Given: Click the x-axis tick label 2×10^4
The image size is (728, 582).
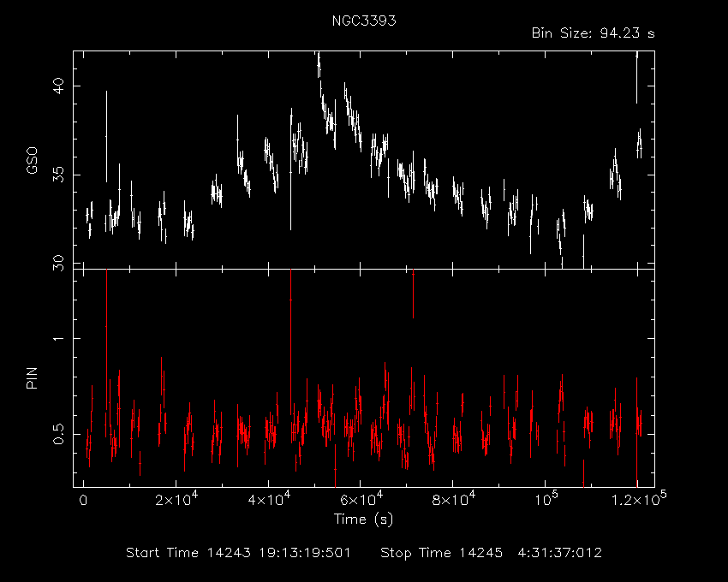Looking at the screenshot, I should (x=176, y=499).
